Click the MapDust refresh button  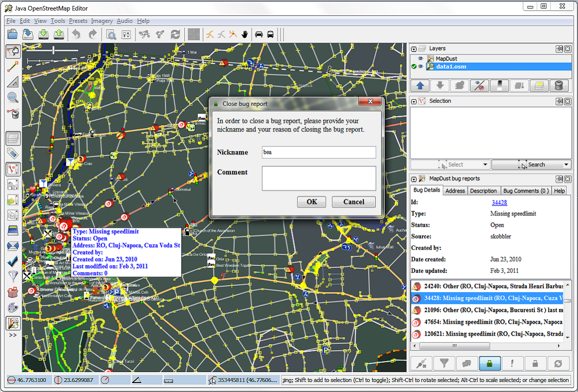coord(558,364)
